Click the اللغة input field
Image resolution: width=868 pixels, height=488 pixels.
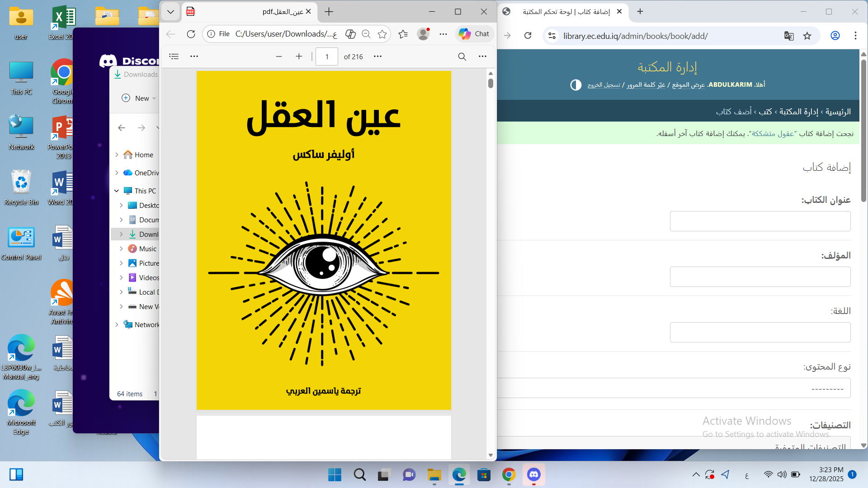click(760, 333)
